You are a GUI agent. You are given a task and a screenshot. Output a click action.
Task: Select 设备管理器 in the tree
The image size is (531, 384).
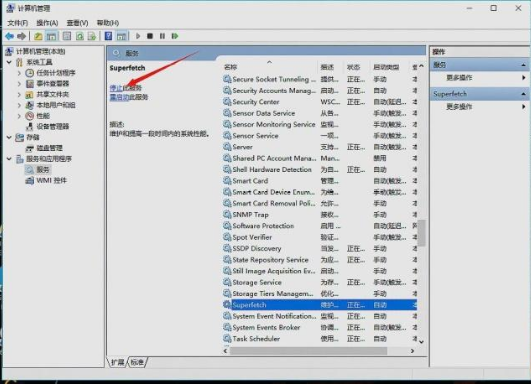(x=52, y=126)
